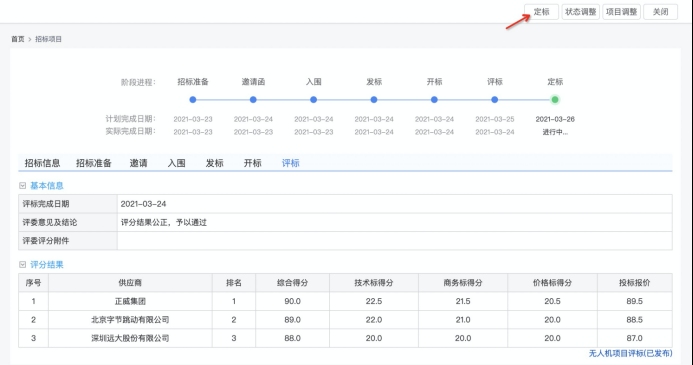
Task: Open the 状态调整 button
Action: (x=581, y=12)
